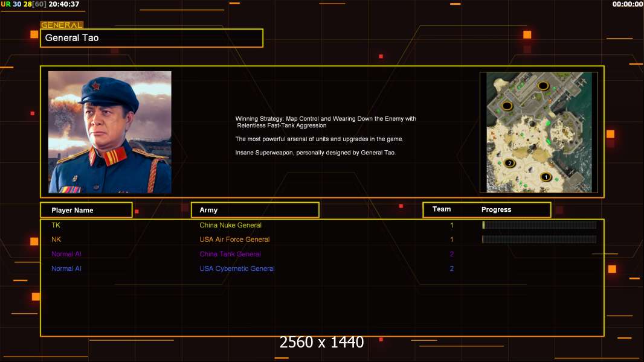Click the Insane Superweapon description line

point(315,153)
